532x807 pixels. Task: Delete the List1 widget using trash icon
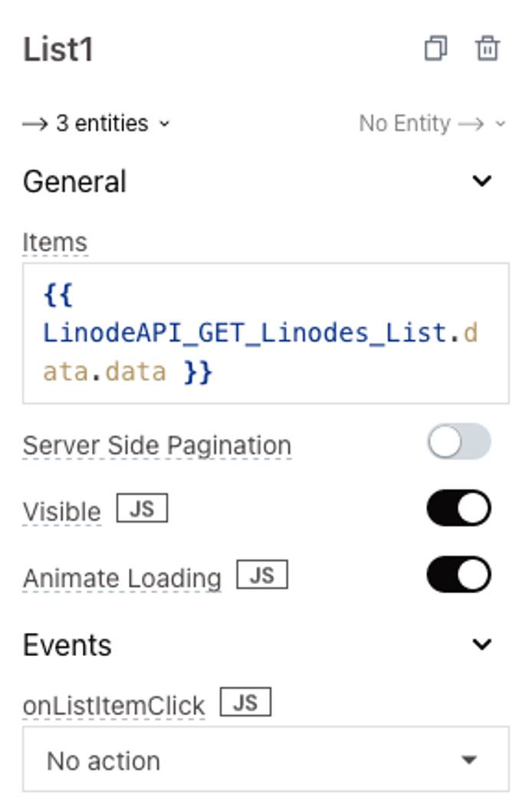click(489, 48)
